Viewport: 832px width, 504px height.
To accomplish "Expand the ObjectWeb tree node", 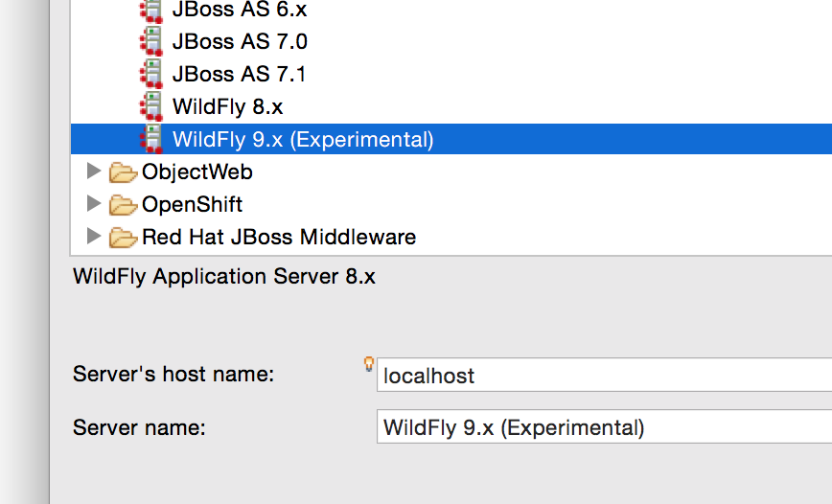I will tap(94, 171).
